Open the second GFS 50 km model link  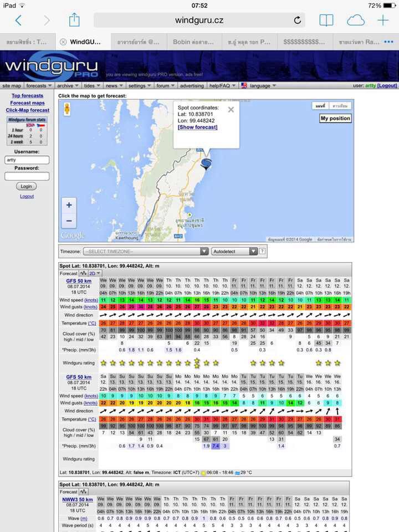point(79,377)
